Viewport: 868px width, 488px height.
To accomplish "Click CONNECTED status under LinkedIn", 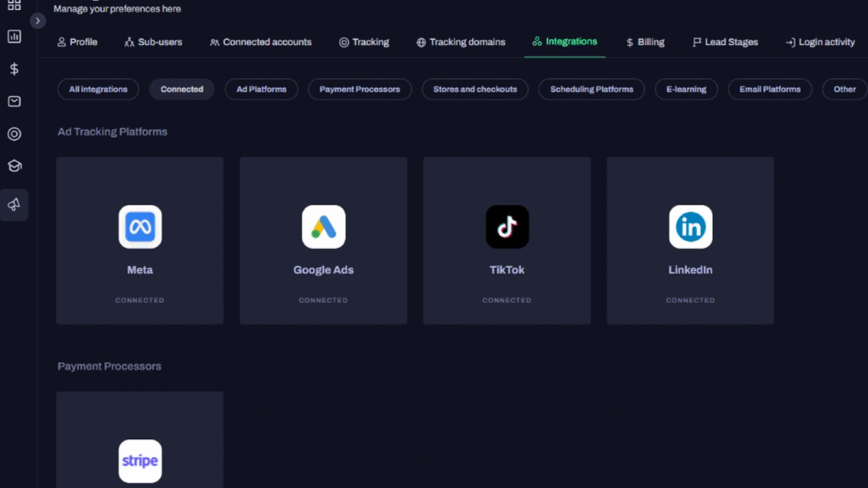I will pyautogui.click(x=691, y=300).
